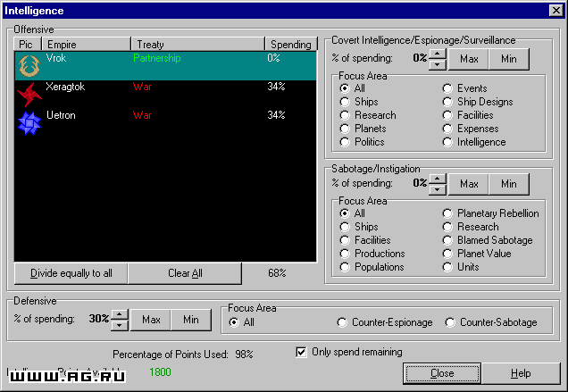This screenshot has height=392, width=568.
Task: Open the Help button
Action: point(521,373)
